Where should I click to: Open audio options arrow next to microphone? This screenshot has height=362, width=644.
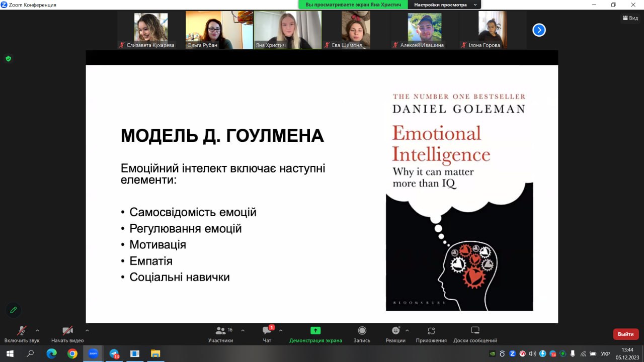tap(37, 331)
